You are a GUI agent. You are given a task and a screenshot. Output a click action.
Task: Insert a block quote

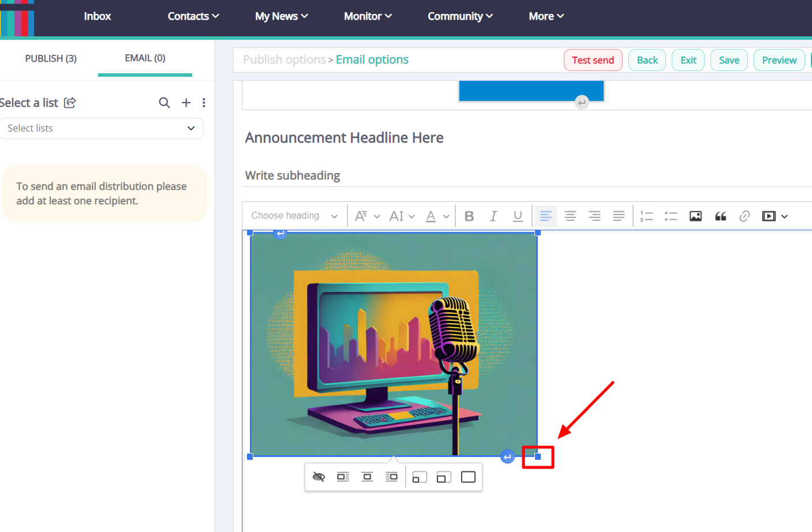[x=720, y=216]
